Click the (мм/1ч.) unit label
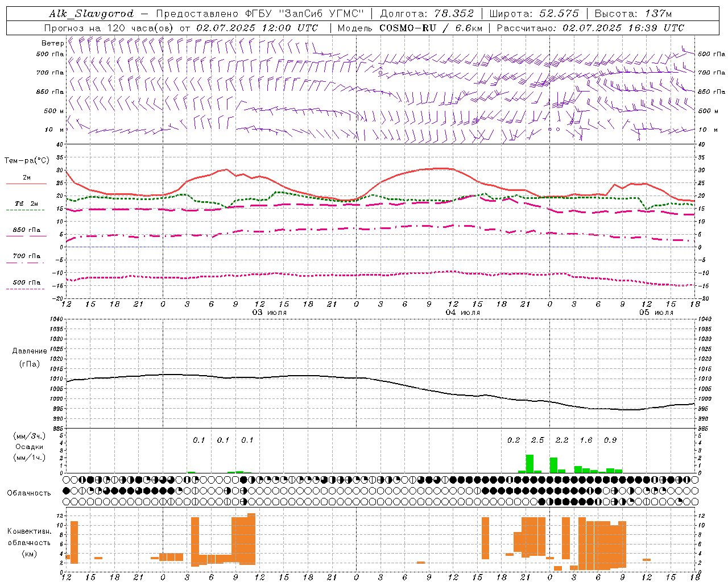The image size is (728, 582). tap(30, 458)
